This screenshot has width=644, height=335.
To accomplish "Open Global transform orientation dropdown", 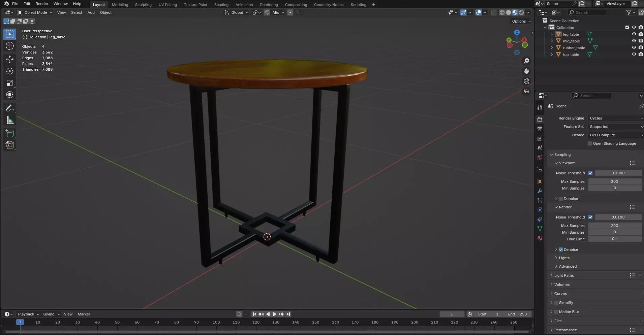I will point(236,12).
